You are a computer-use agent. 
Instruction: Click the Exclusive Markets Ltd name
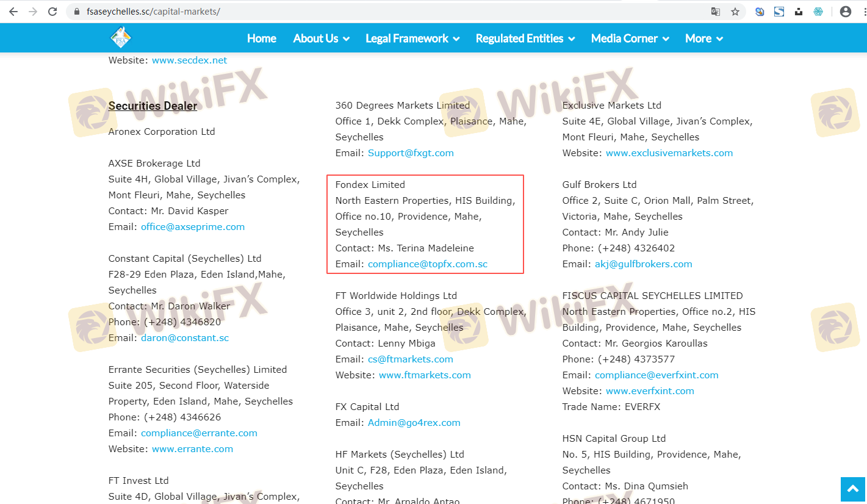coord(612,106)
